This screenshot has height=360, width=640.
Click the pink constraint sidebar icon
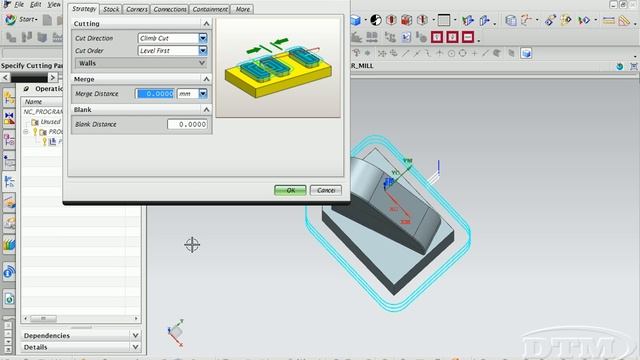9,140
